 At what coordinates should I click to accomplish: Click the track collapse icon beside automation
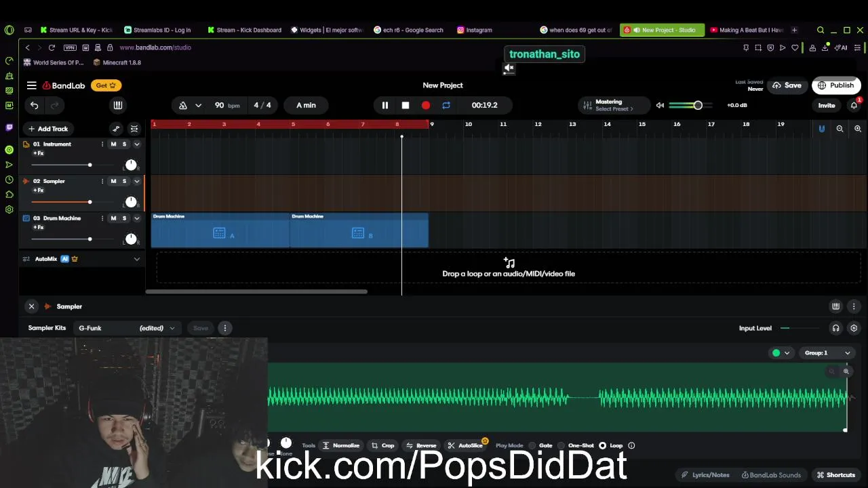(134, 129)
